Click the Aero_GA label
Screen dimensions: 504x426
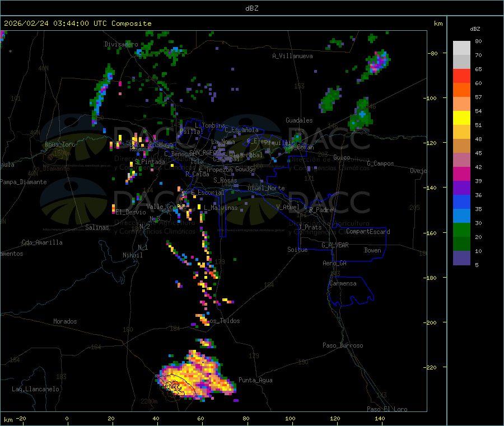pyautogui.click(x=334, y=264)
